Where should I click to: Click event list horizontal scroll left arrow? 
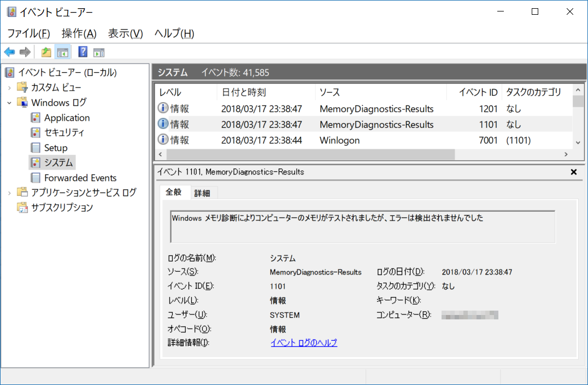click(161, 154)
